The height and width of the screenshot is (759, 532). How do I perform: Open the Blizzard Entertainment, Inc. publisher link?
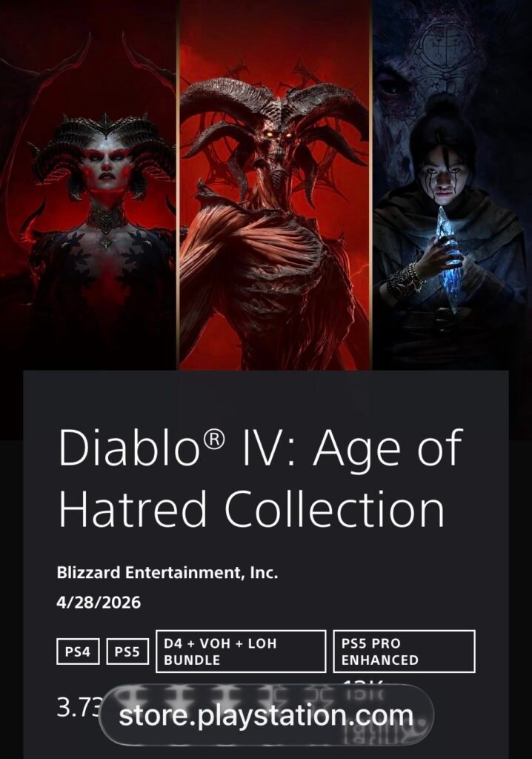point(167,573)
